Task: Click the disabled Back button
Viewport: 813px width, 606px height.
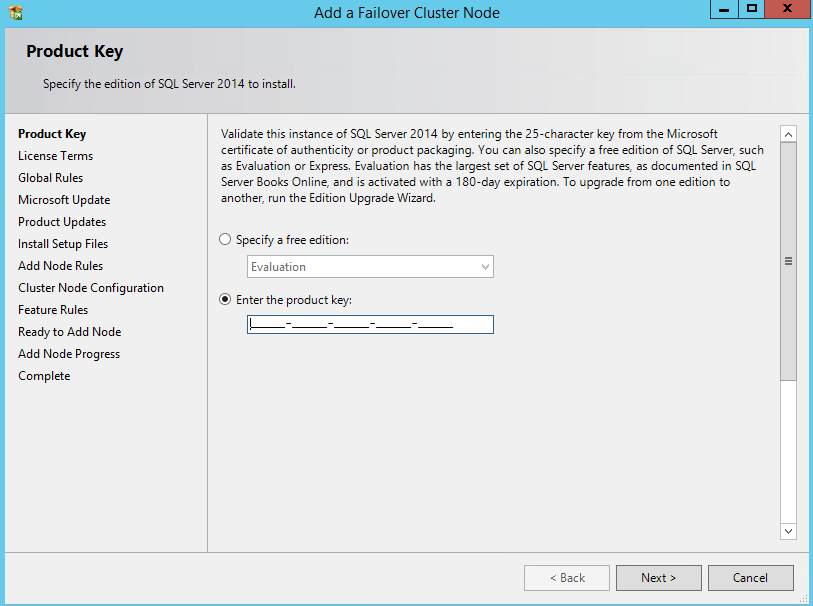Action: 567,578
